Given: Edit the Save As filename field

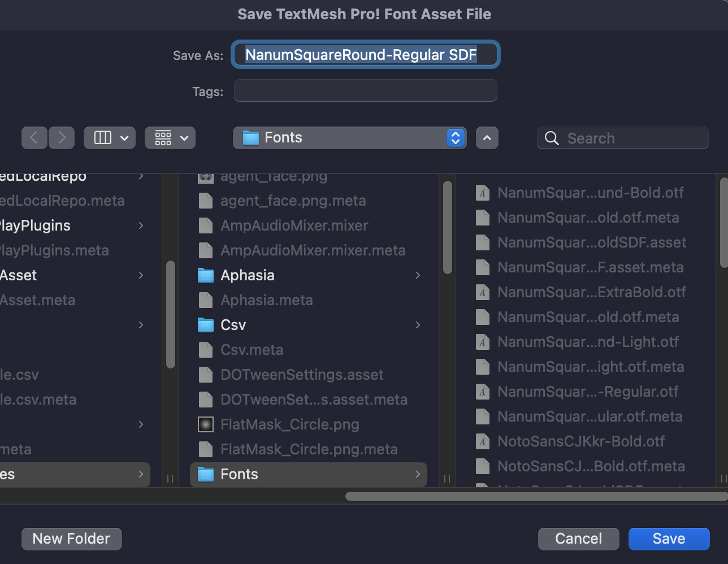Looking at the screenshot, I should 365,54.
